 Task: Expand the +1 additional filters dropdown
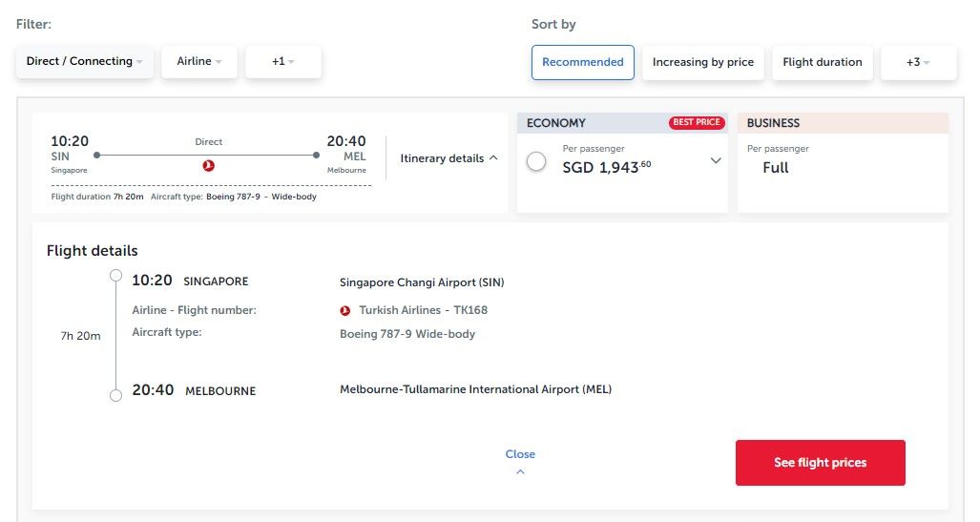(282, 62)
